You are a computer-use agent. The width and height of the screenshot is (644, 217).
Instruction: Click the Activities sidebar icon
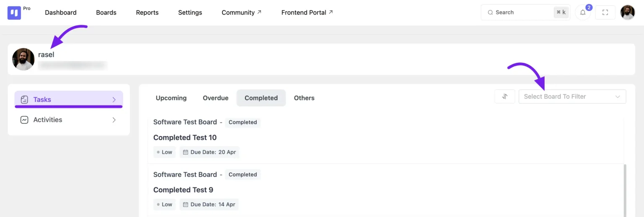[24, 120]
